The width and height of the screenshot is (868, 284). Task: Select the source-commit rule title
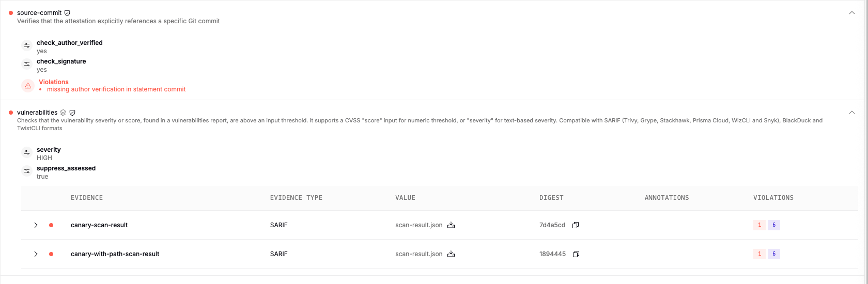39,13
